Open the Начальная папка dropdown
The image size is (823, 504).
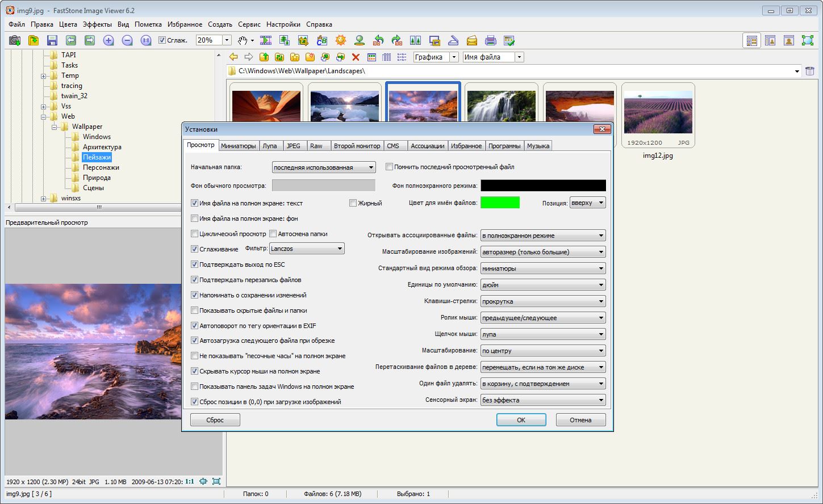click(x=324, y=167)
